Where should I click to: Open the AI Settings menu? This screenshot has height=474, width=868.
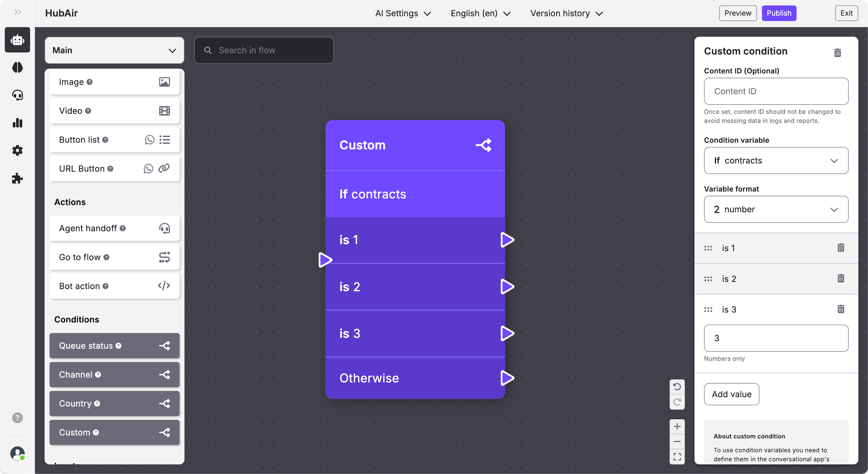coord(403,13)
